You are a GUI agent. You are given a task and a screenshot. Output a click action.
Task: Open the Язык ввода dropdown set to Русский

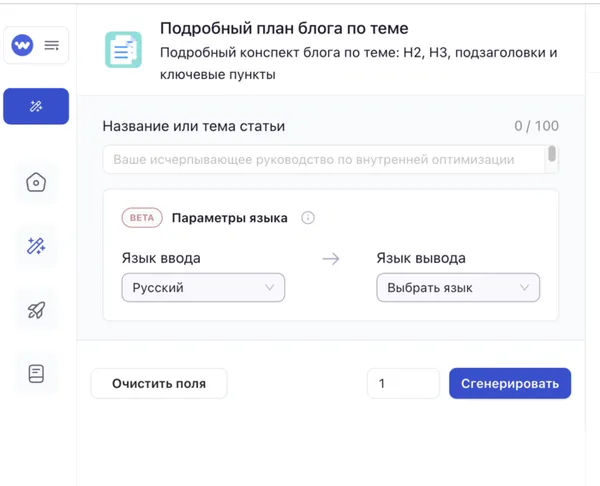(x=202, y=288)
